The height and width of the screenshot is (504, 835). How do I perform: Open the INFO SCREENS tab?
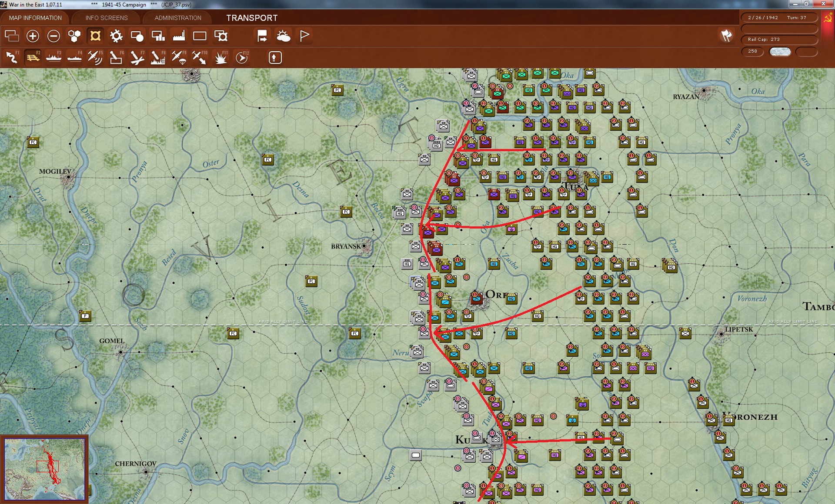107,18
